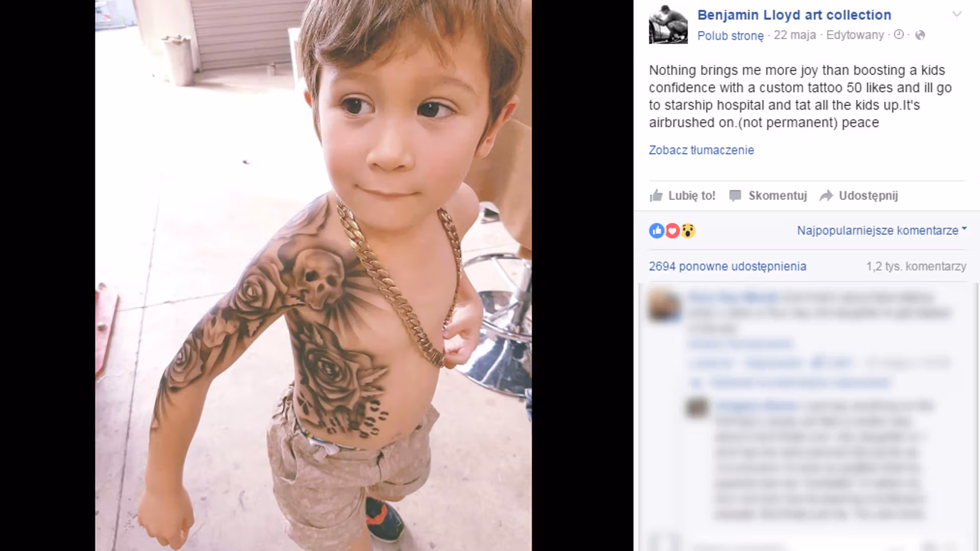Click the speech bubble comment icon
This screenshot has width=980, height=551.
pyautogui.click(x=735, y=195)
